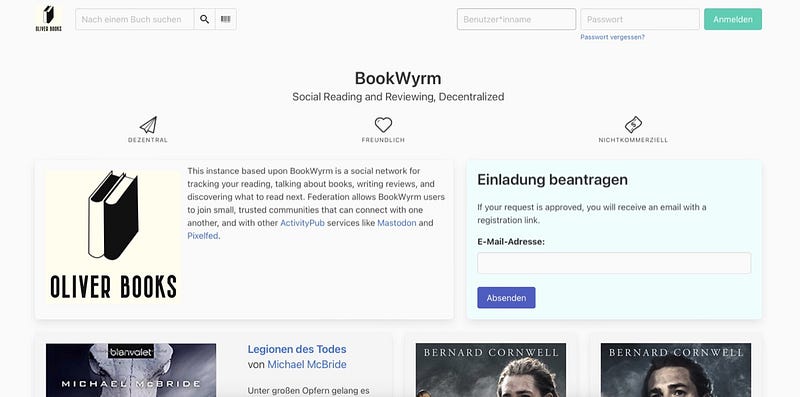Open the Pixelfed link
The height and width of the screenshot is (397, 800).
click(x=203, y=236)
